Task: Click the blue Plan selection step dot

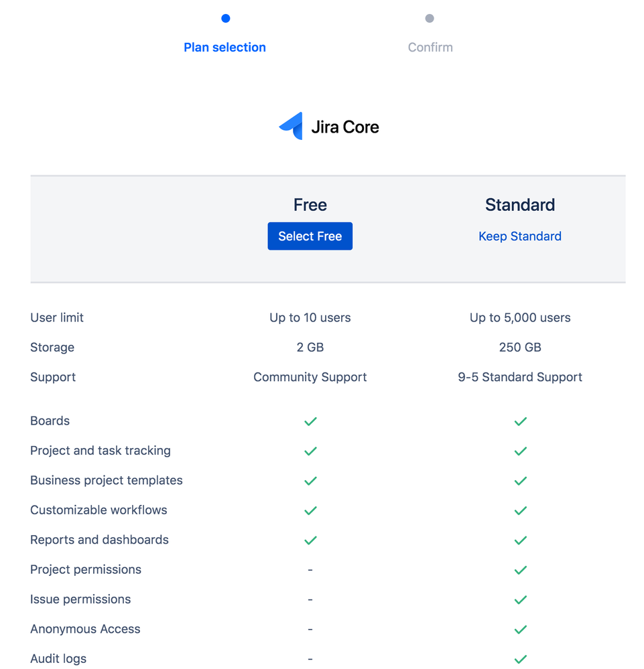Action: point(225,18)
